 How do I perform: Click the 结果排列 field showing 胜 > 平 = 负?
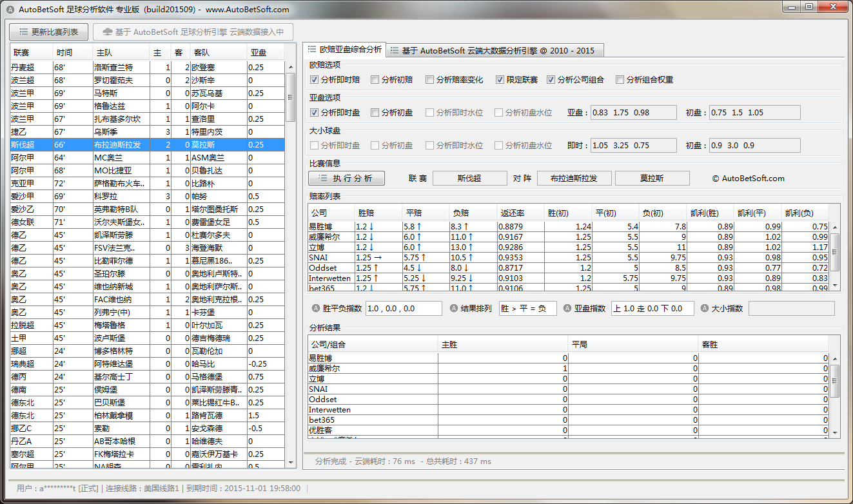pos(528,308)
